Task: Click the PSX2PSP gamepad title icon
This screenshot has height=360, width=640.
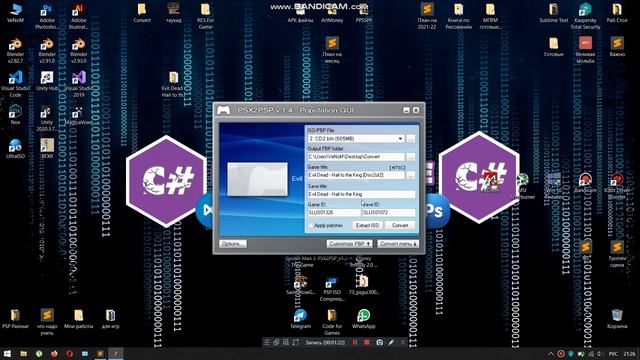Action: (223, 110)
